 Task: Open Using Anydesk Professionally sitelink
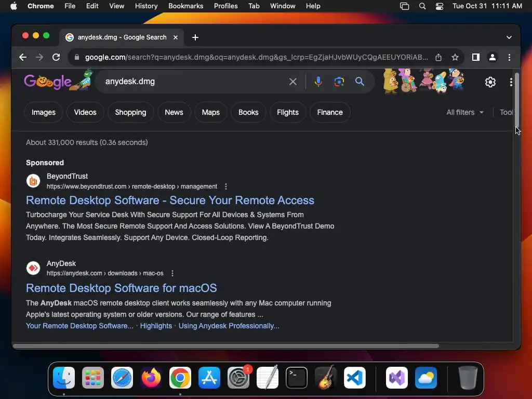tap(229, 326)
